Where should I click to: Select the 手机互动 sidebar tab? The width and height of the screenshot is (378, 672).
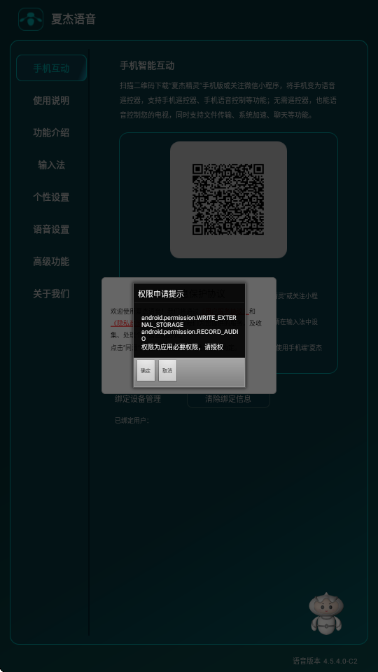[x=51, y=68]
